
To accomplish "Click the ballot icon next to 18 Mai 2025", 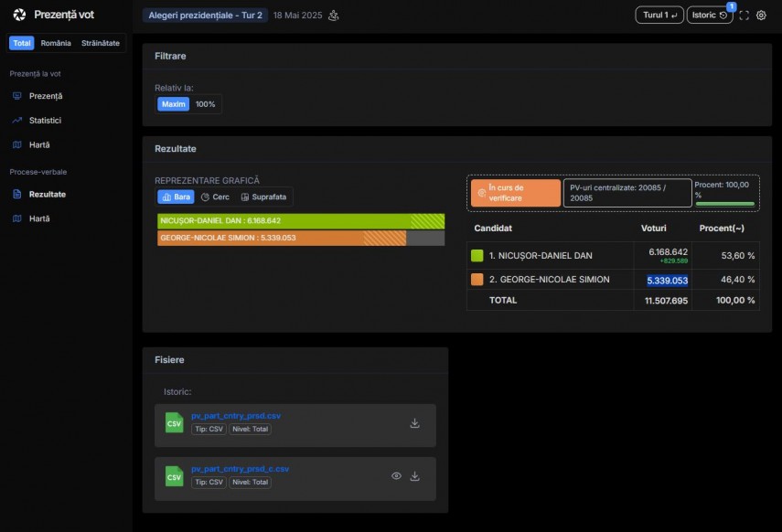I will click(334, 16).
